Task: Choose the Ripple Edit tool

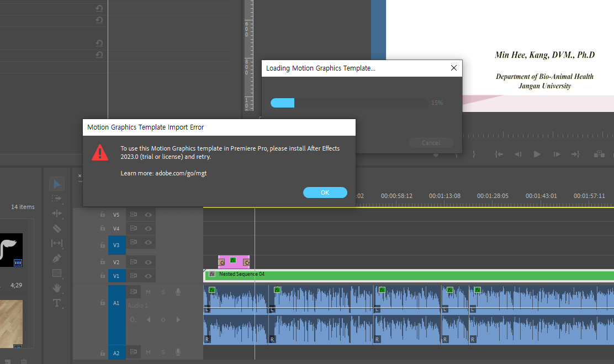Action: pyautogui.click(x=57, y=213)
